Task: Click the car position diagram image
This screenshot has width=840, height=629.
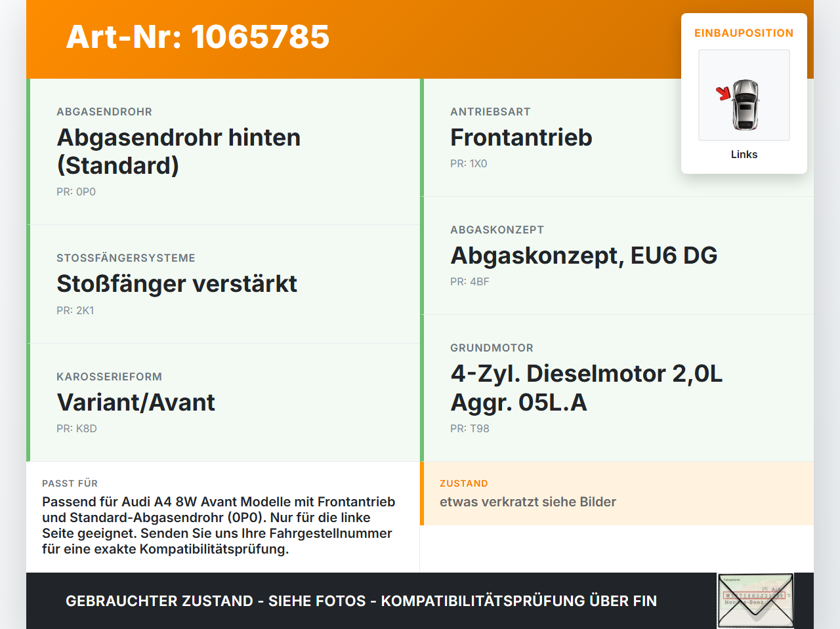Action: (x=744, y=95)
